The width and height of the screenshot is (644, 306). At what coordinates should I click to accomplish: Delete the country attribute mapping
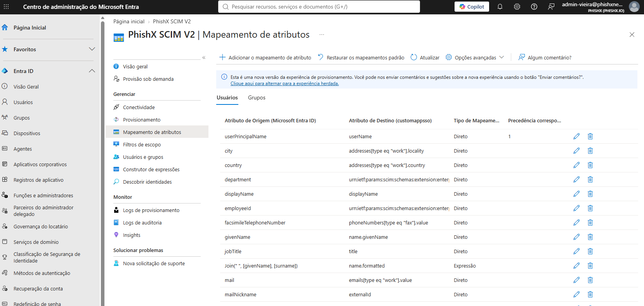(x=590, y=165)
